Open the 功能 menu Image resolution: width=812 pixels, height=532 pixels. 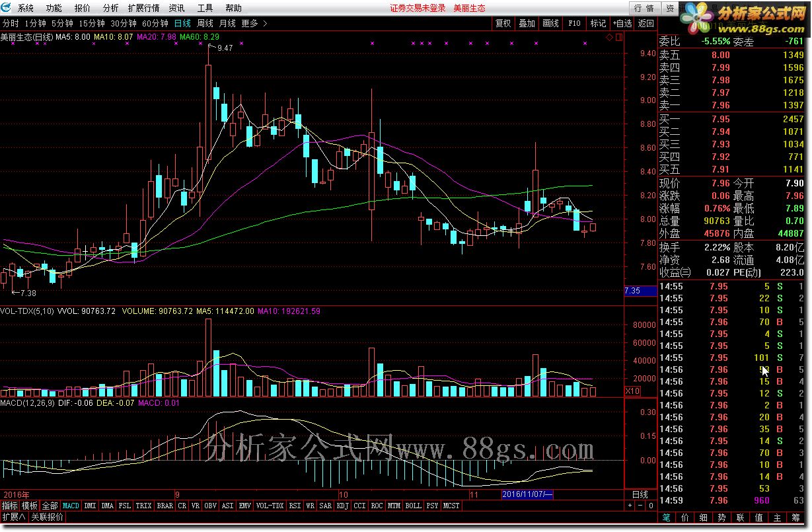click(54, 8)
